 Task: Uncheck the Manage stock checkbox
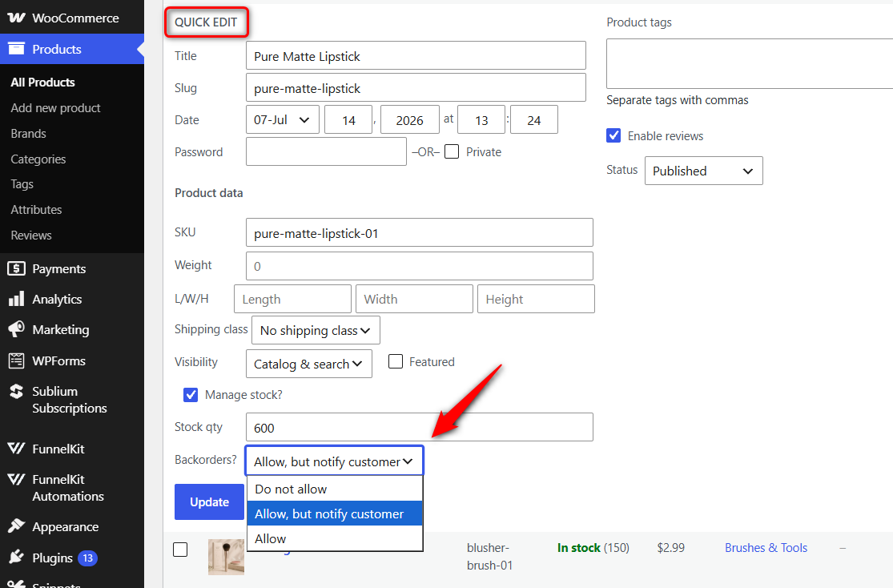point(191,395)
